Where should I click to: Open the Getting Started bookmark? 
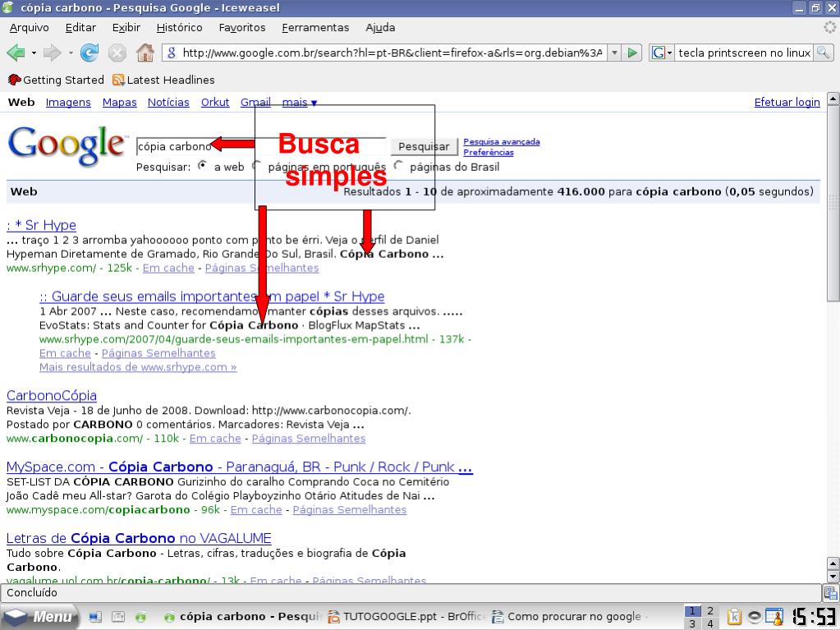(56, 80)
